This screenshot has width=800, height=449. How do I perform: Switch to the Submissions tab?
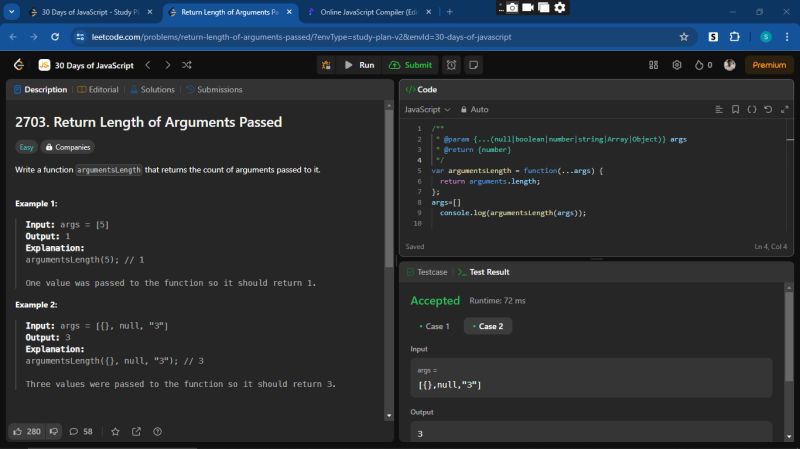point(214,89)
